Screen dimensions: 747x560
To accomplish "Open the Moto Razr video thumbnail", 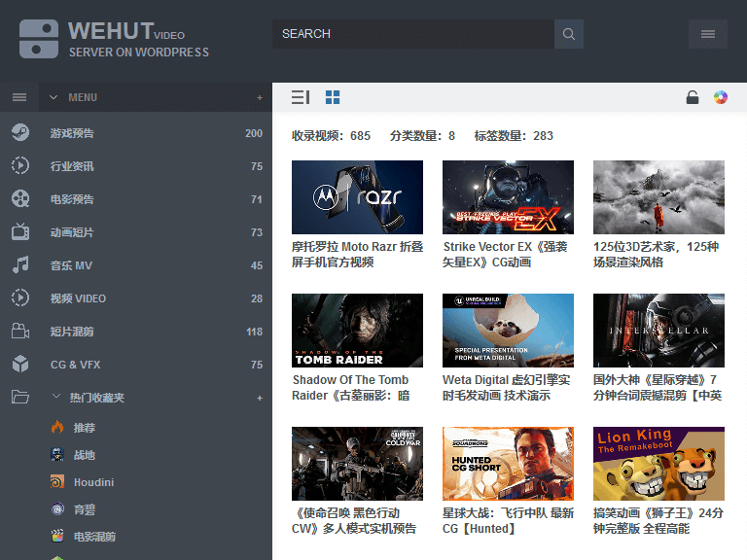I will click(357, 197).
